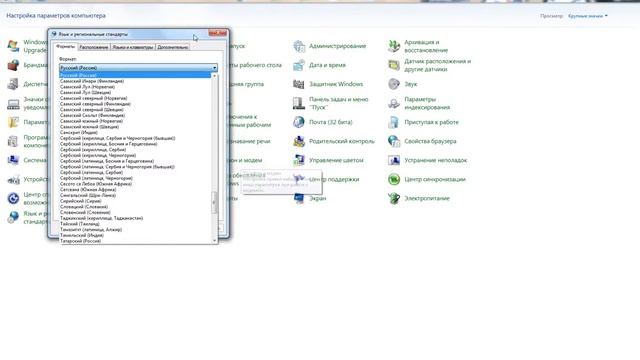Open the Центр синхронизации icon

click(x=394, y=179)
